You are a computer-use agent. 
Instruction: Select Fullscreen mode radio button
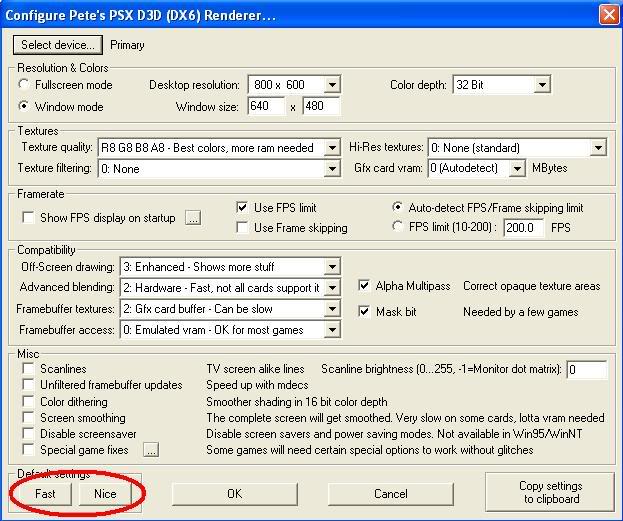click(x=26, y=86)
